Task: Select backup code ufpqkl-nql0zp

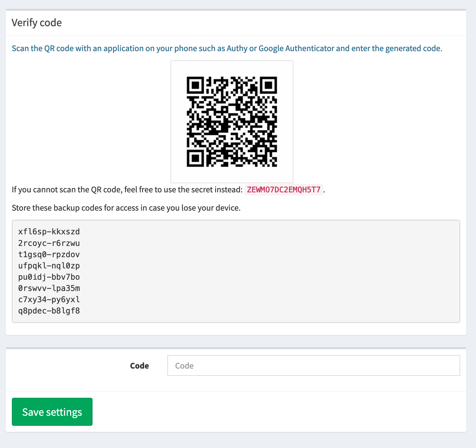Action: tap(49, 265)
